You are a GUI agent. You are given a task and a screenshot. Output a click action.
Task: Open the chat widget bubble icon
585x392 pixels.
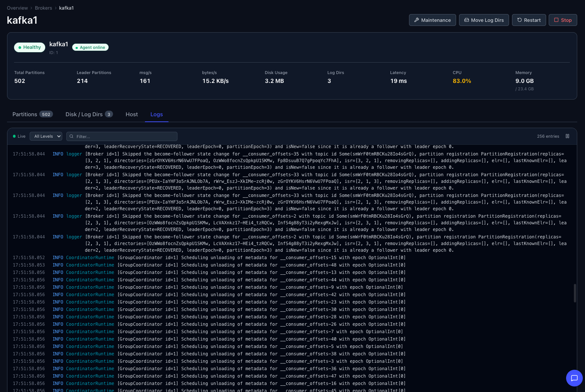[x=574, y=378]
